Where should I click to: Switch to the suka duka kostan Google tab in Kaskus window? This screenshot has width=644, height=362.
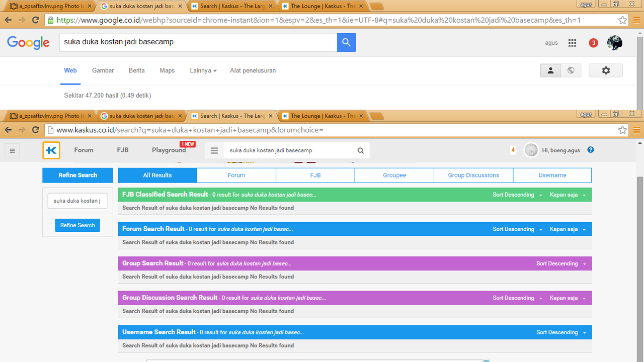(x=141, y=116)
